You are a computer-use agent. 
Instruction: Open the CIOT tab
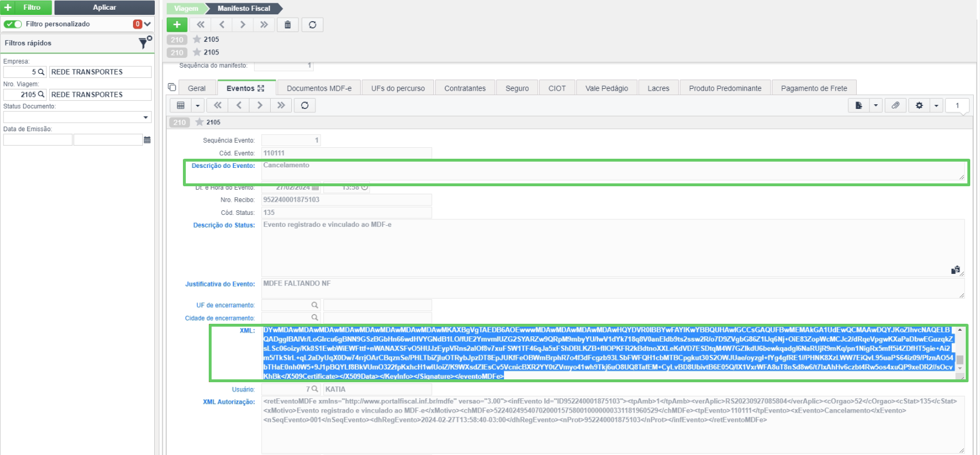click(x=557, y=88)
